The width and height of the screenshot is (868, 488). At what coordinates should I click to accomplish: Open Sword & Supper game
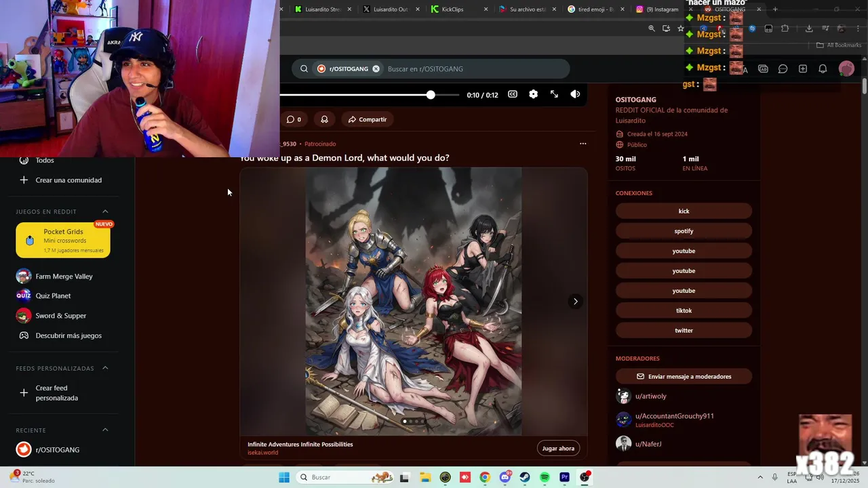[60, 316]
